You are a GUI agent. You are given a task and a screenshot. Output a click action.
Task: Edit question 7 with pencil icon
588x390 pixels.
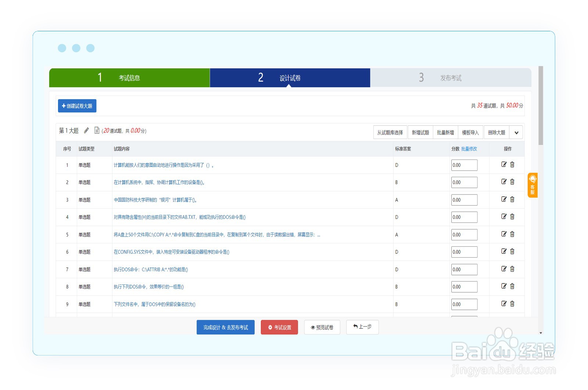pos(504,269)
